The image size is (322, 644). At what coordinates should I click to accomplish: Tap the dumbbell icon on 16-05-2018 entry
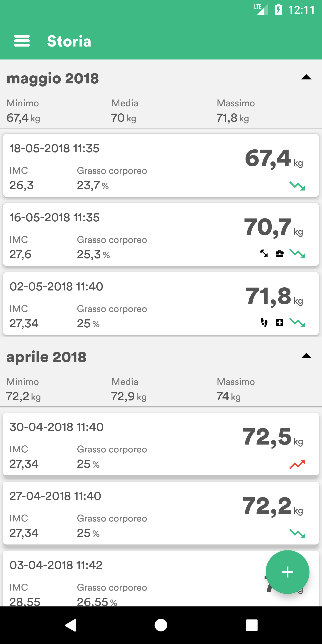pyautogui.click(x=264, y=254)
